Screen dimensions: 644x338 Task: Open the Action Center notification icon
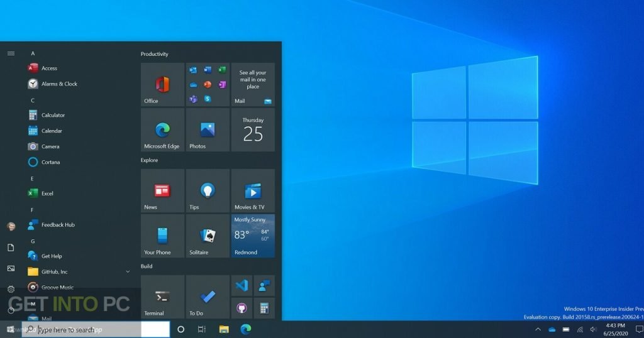[x=639, y=329]
